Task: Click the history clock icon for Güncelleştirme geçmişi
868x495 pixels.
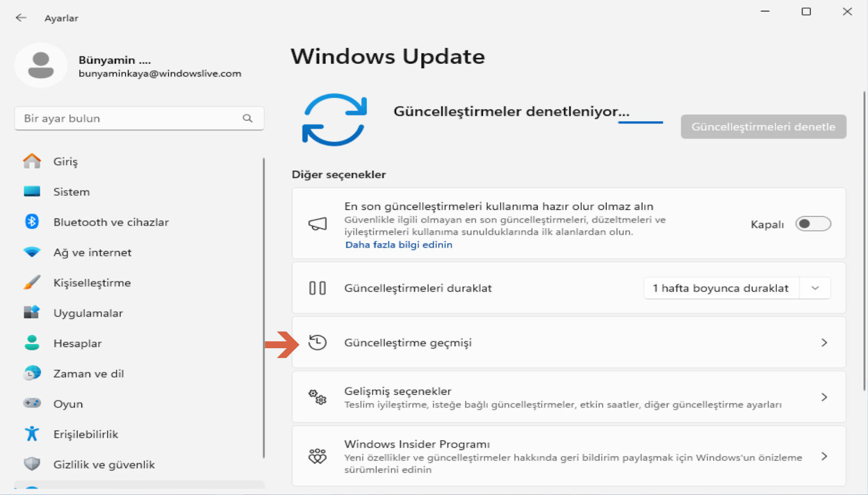Action: click(317, 342)
